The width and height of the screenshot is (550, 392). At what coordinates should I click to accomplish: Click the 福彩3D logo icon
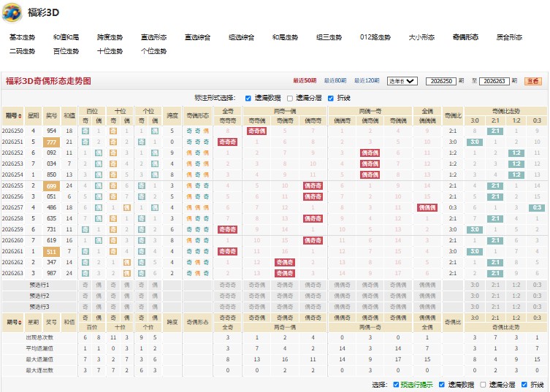click(x=12, y=12)
